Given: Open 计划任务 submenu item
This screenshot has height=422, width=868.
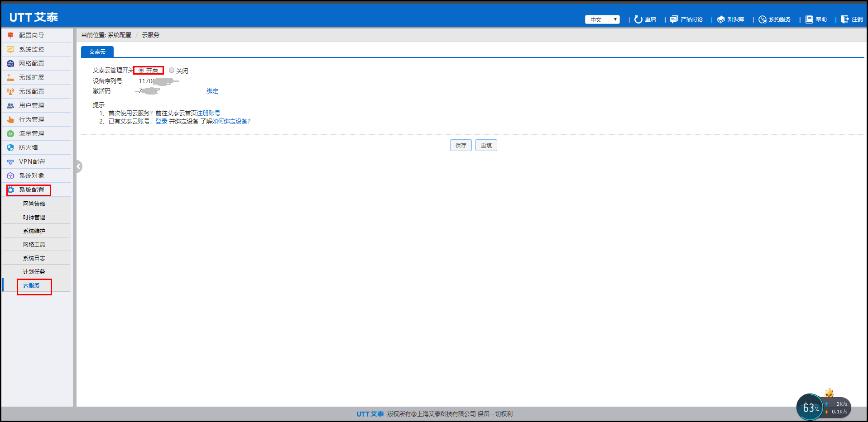Looking at the screenshot, I should pos(34,271).
